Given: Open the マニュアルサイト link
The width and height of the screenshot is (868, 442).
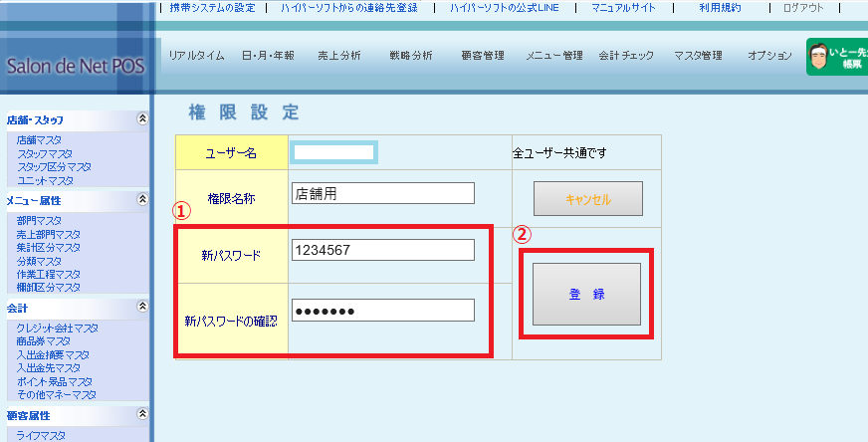Looking at the screenshot, I should pos(625,8).
